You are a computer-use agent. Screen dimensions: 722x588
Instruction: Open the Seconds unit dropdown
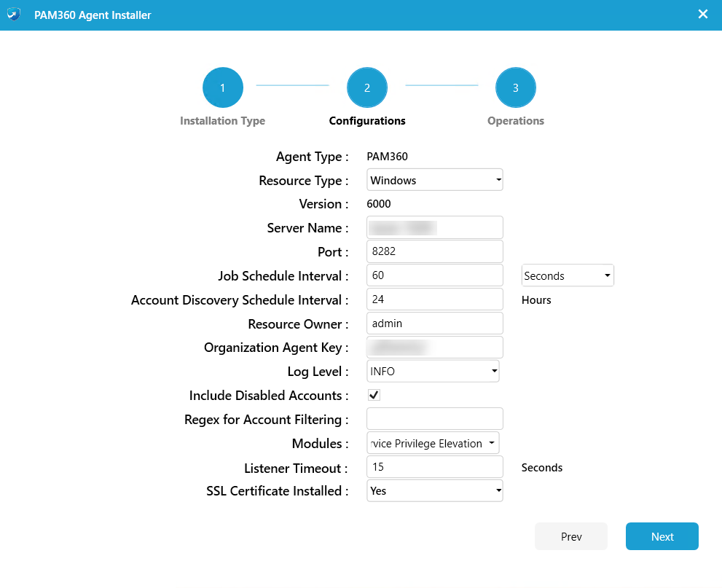point(568,275)
